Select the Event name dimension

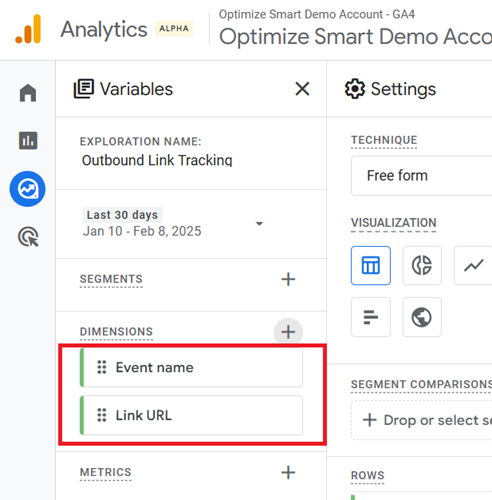coord(191,367)
